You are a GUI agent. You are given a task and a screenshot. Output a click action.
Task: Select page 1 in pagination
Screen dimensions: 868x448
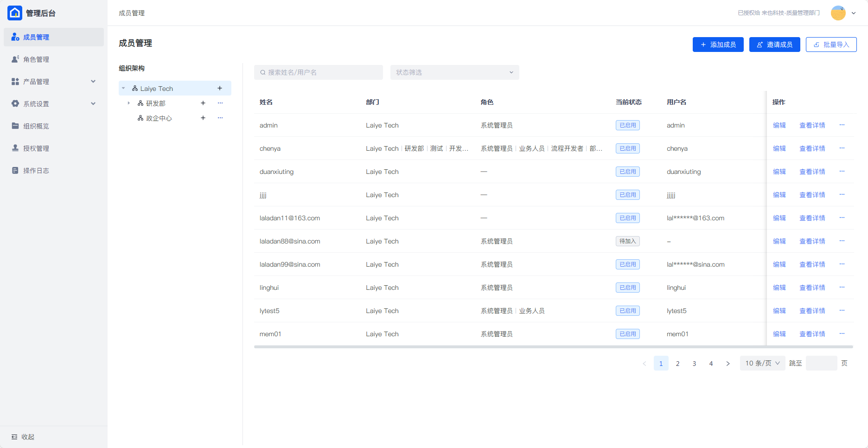661,364
